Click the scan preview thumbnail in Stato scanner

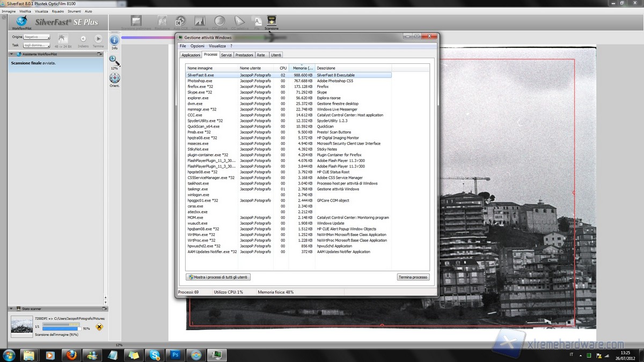pyautogui.click(x=22, y=326)
